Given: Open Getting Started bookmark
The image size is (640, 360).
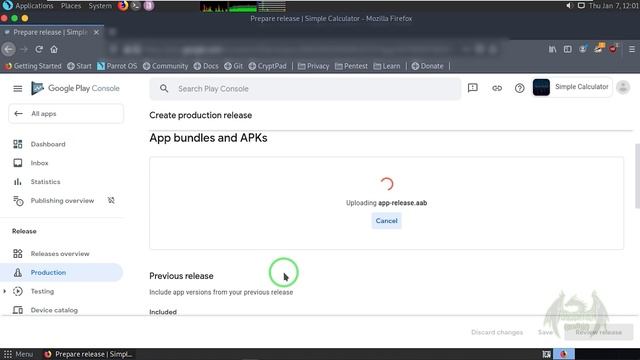Looking at the screenshot, I should pyautogui.click(x=33, y=66).
